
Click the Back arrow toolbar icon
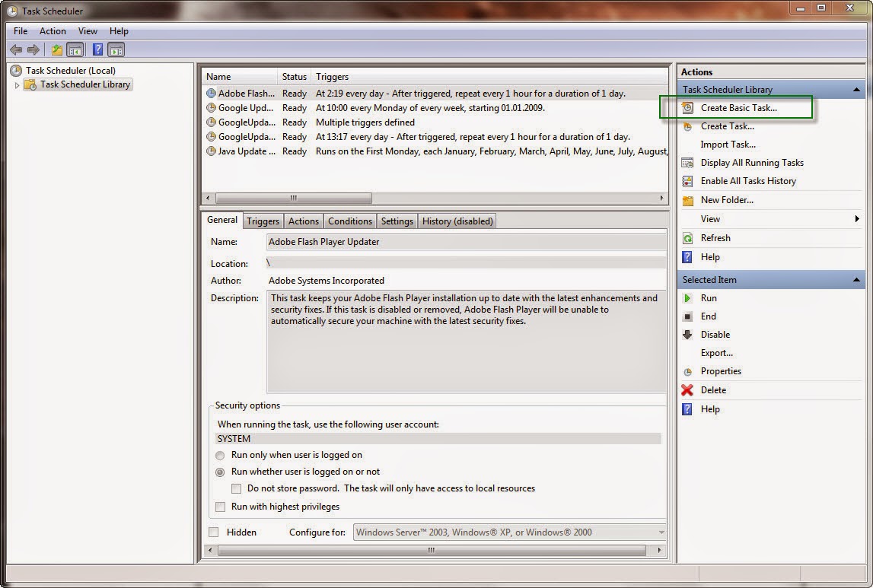tap(16, 50)
